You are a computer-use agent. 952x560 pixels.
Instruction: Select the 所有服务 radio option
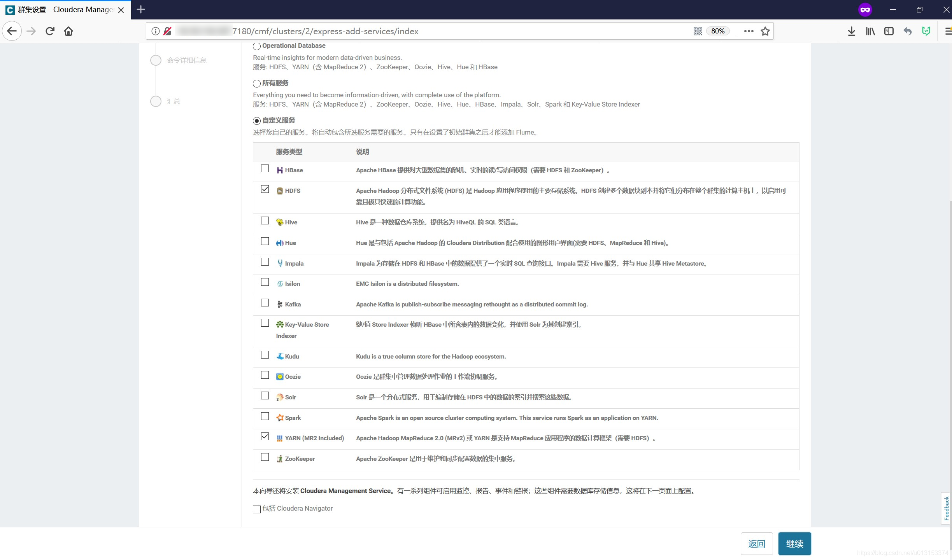pos(257,84)
